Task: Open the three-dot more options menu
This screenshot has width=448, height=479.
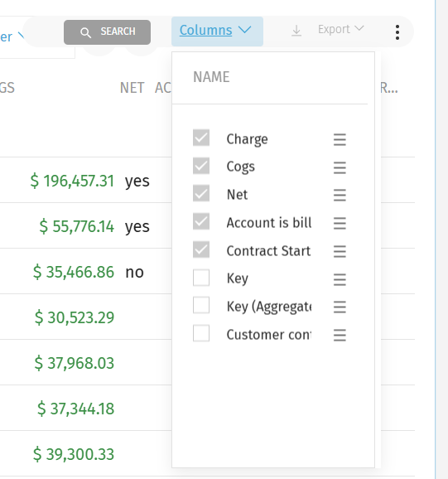Action: [397, 32]
